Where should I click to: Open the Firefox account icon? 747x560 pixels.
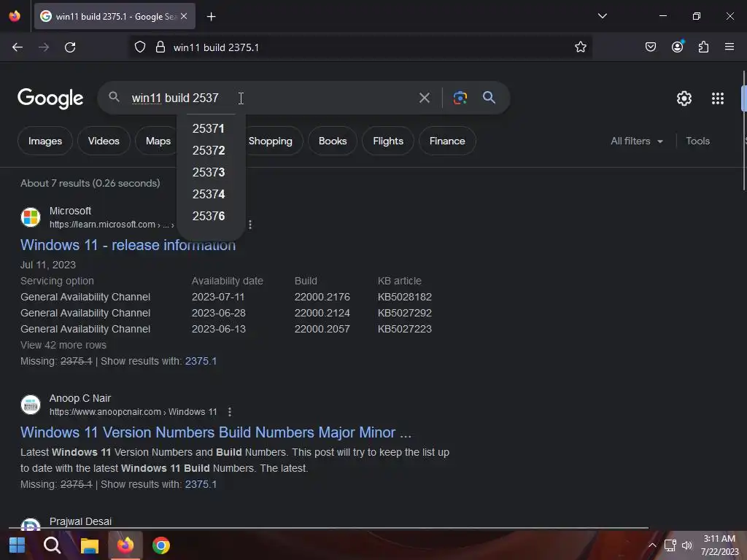tap(677, 47)
